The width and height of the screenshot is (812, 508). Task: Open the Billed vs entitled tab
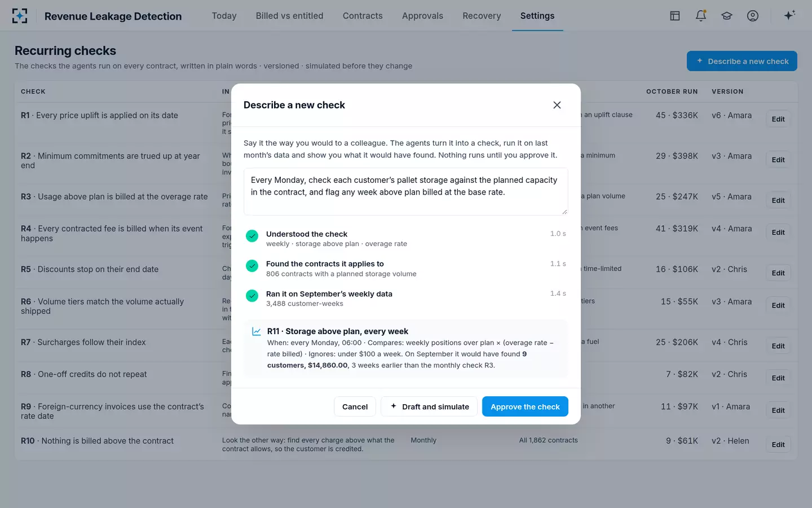pos(289,16)
